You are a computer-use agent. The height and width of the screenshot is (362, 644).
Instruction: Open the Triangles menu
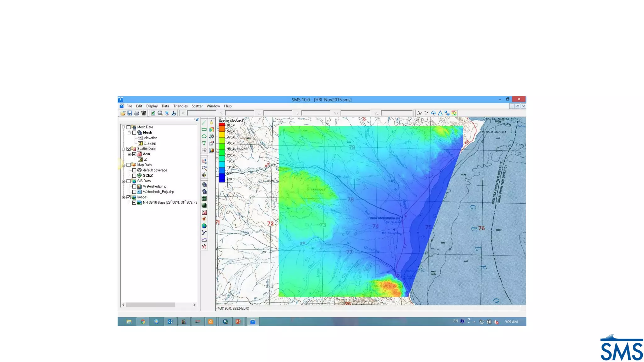point(180,106)
